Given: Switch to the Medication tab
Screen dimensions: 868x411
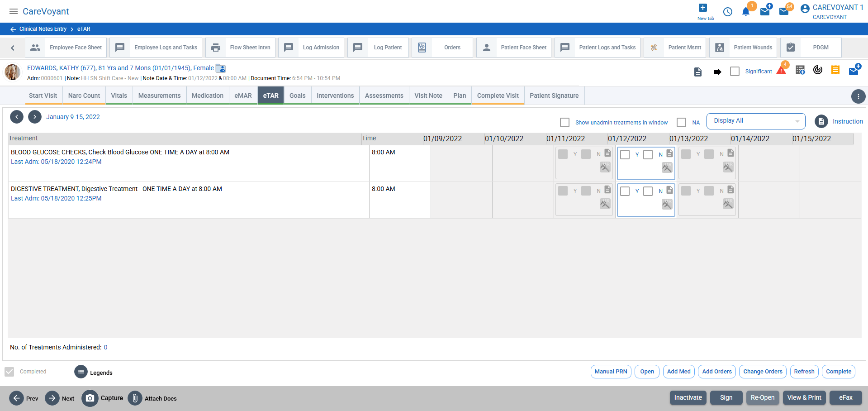Looking at the screenshot, I should (208, 96).
